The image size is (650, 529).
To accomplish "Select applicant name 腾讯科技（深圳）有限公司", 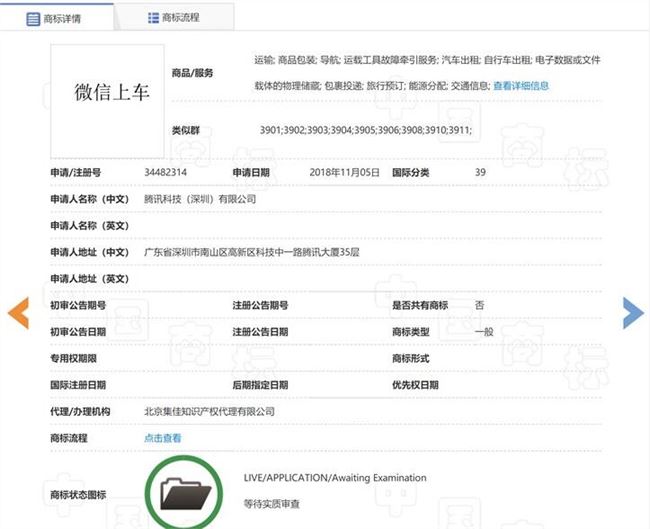I will tap(200, 199).
